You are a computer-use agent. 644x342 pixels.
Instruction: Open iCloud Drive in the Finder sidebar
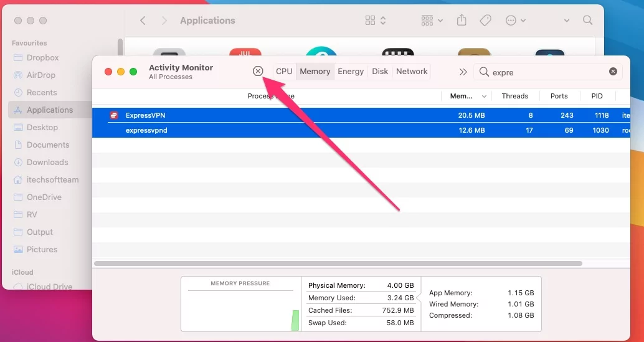coord(49,287)
